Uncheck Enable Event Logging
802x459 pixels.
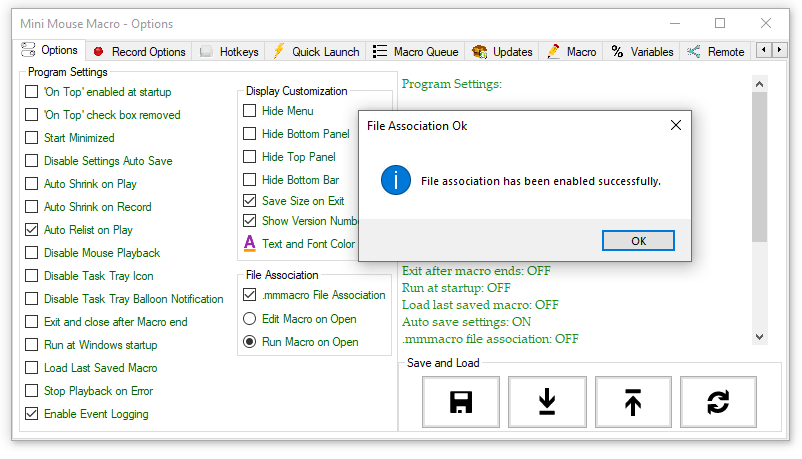pos(32,413)
